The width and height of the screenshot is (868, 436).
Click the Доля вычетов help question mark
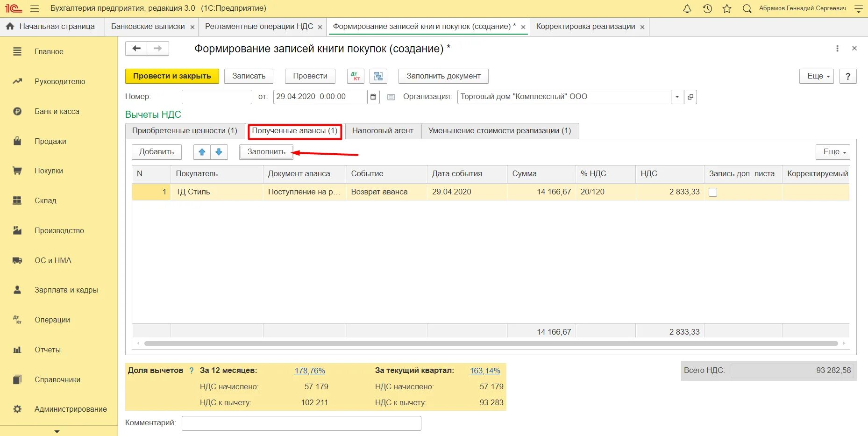click(191, 371)
